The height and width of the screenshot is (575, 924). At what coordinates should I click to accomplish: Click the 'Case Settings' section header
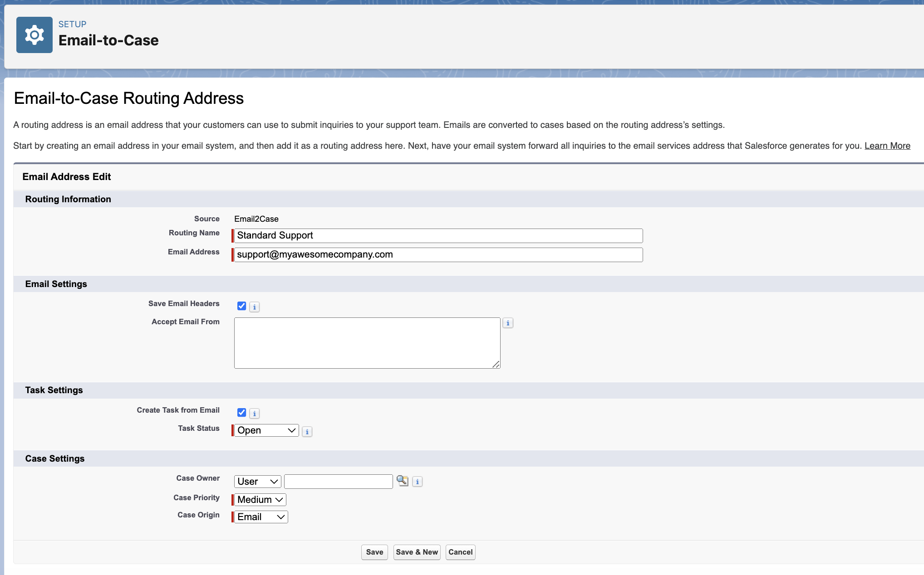point(55,458)
